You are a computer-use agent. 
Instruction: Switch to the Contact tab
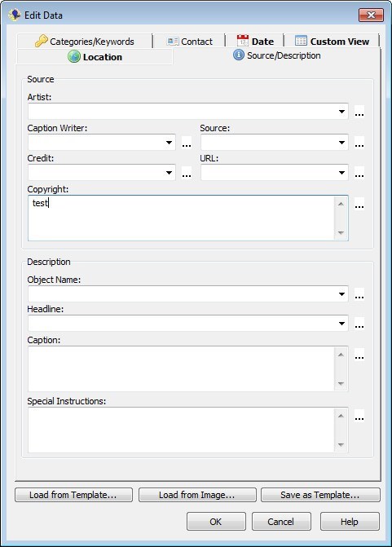click(190, 41)
